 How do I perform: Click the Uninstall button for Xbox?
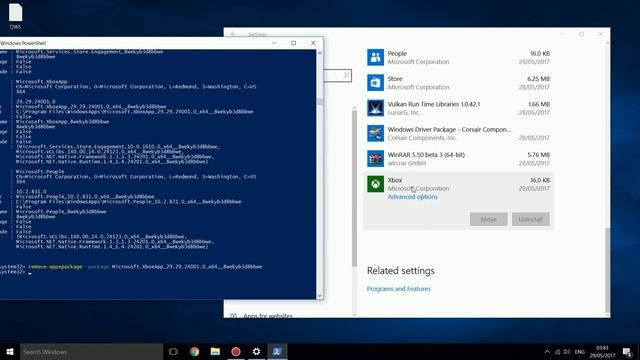click(x=531, y=219)
